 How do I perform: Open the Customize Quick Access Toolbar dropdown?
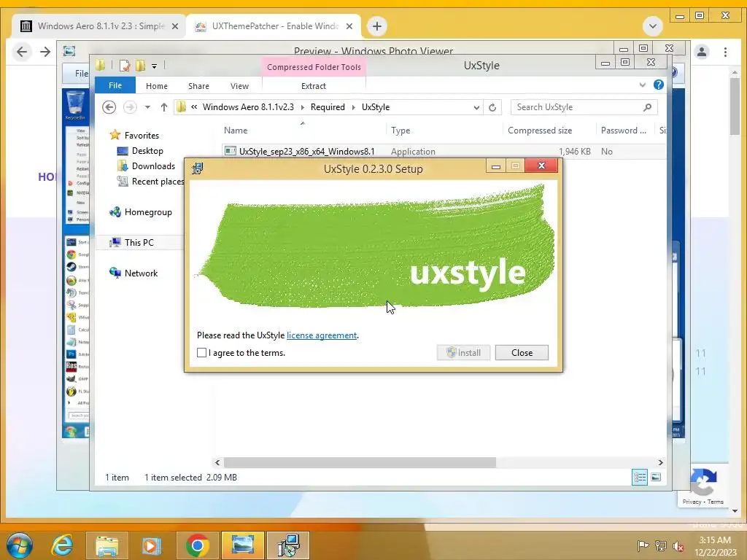[x=155, y=66]
